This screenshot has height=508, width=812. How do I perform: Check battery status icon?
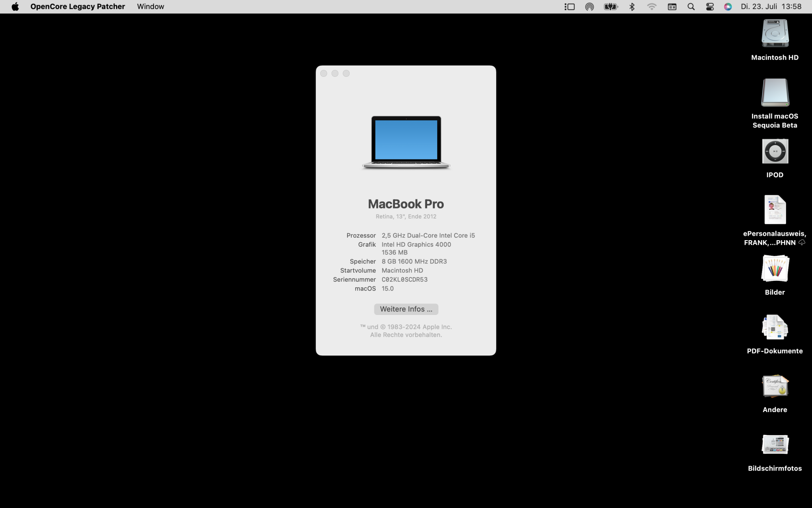point(611,7)
